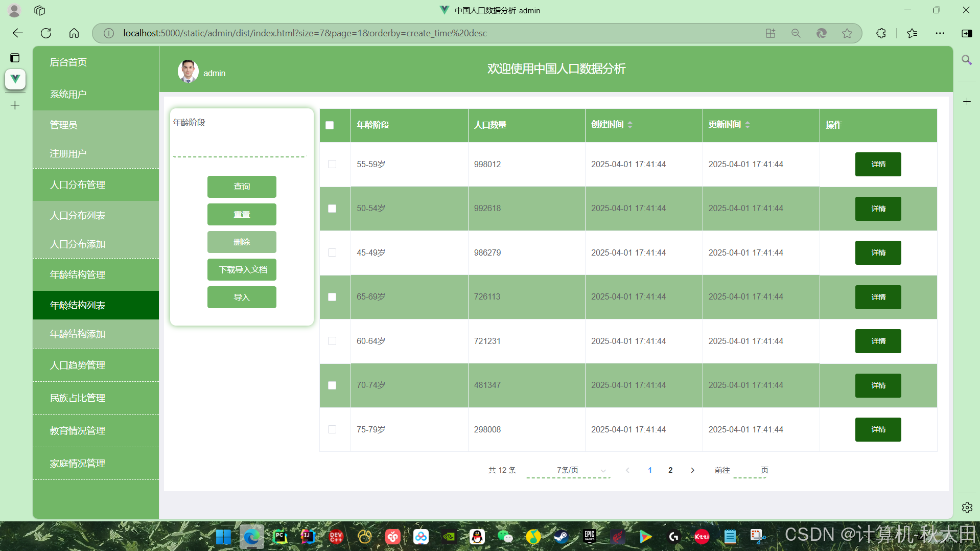Screen dimensions: 980x551
Task: Open Epic Games launcher in taskbar
Action: [590, 537]
